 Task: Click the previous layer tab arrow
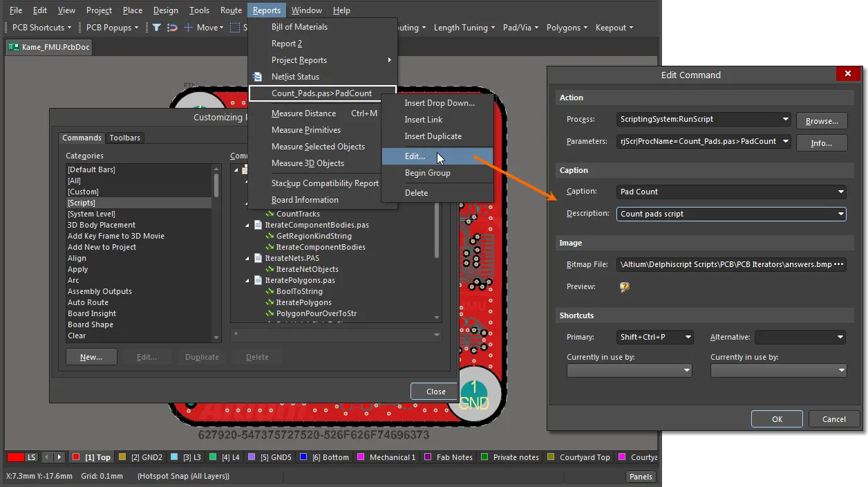47,457
